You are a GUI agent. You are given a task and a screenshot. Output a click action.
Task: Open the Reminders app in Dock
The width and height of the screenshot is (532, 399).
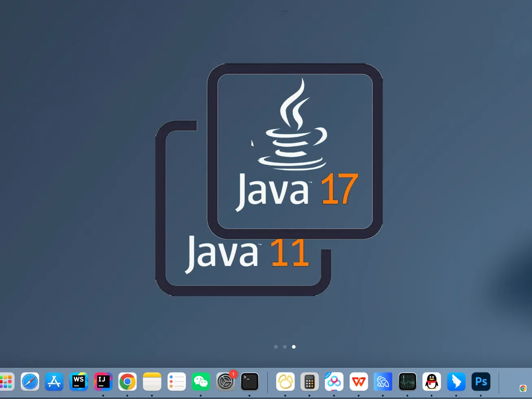point(177,382)
